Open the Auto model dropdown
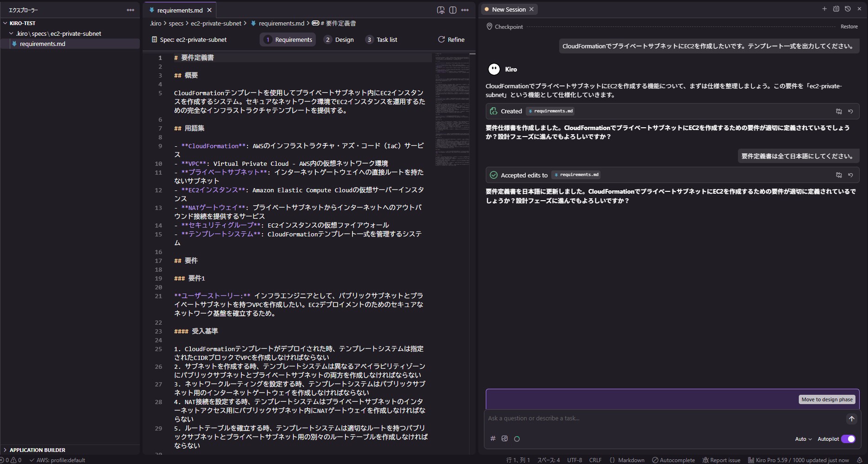 [803, 439]
